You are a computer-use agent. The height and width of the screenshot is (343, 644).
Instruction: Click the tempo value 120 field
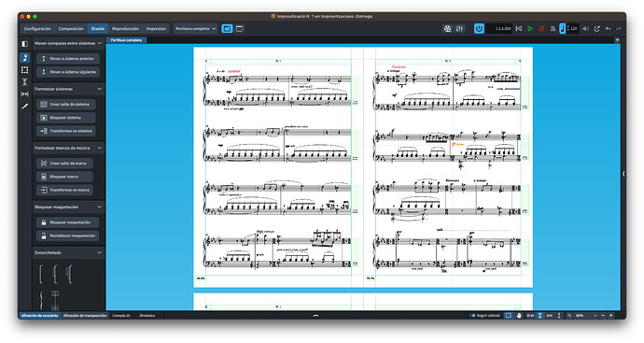tap(574, 29)
